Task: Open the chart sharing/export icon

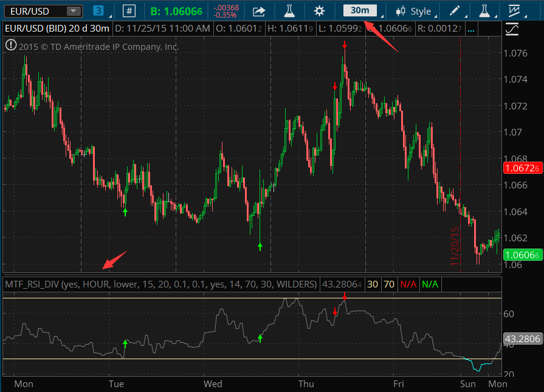Action: [259, 10]
